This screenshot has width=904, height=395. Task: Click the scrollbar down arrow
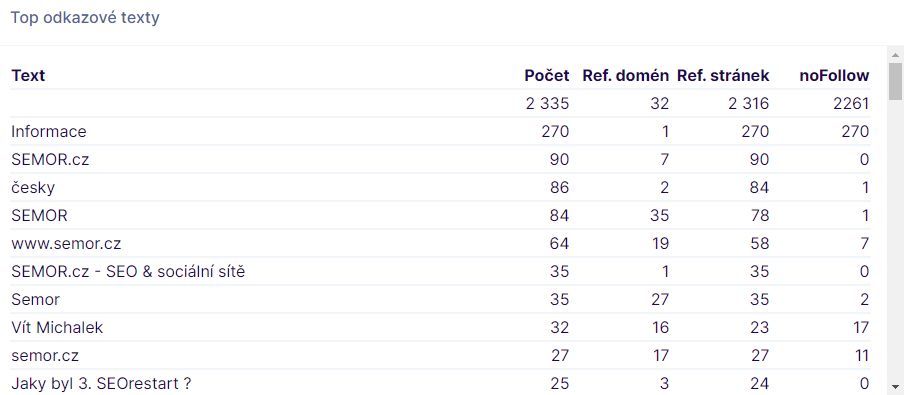click(x=895, y=386)
